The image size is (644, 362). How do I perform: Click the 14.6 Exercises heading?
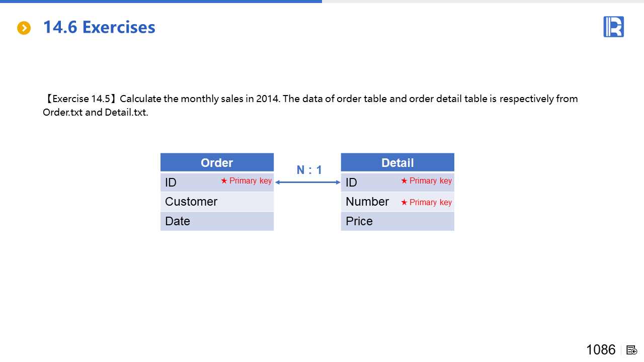pos(99,27)
